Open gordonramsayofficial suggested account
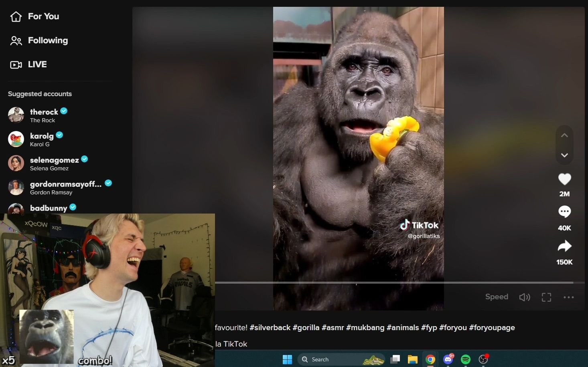 (x=60, y=187)
